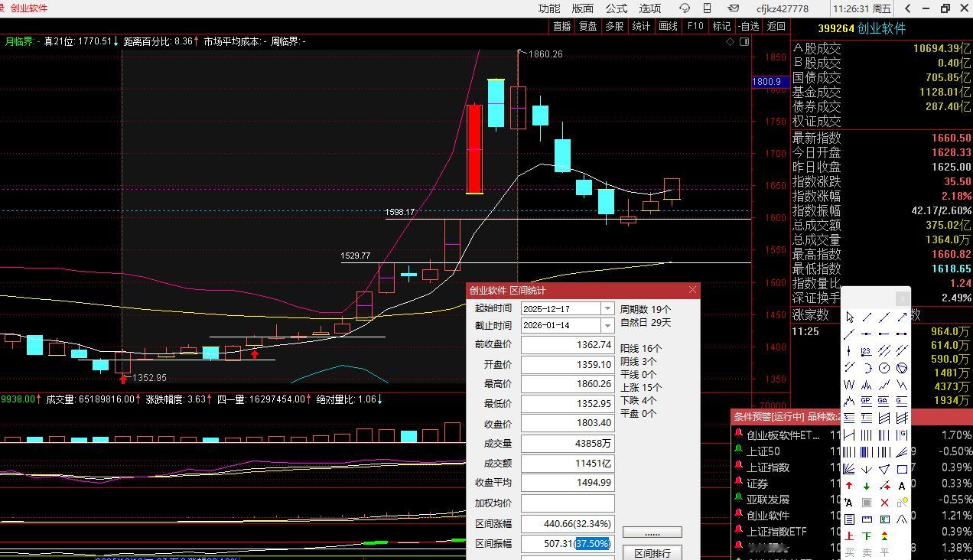Screen dimensions: 973x560
Task: Place a red up arrow marker
Action: (x=849, y=486)
